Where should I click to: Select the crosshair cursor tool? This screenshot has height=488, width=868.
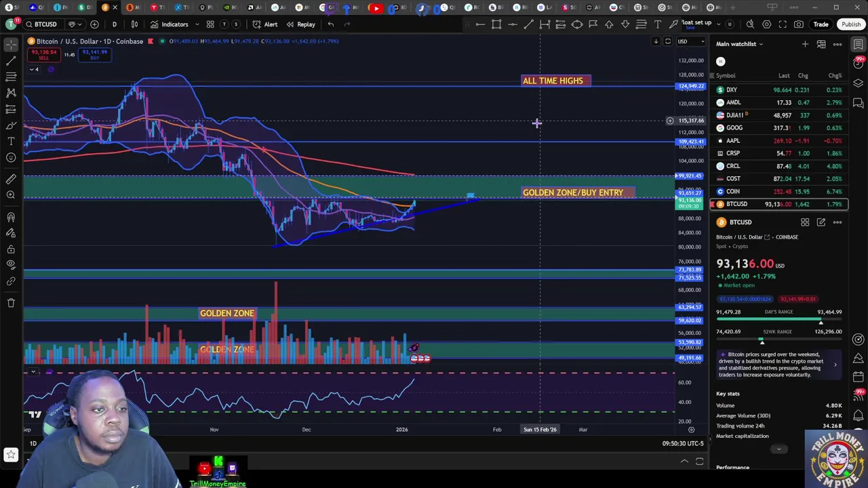(11, 44)
